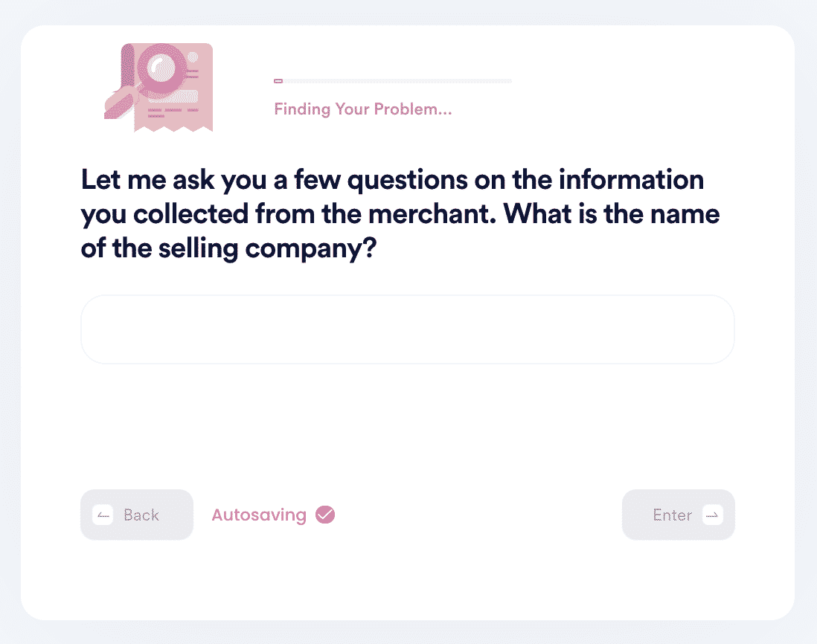817x644 pixels.
Task: Click the selling company question heading
Action: coord(400,214)
